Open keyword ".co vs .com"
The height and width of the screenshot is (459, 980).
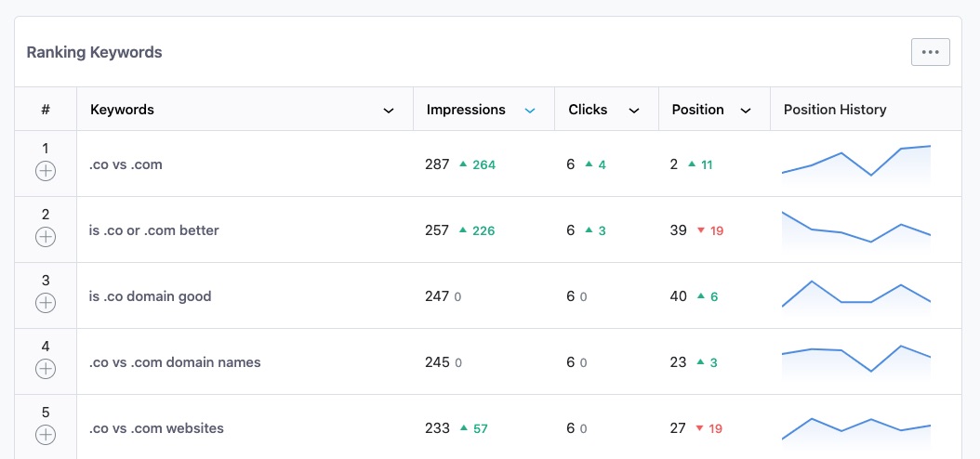[x=126, y=164]
